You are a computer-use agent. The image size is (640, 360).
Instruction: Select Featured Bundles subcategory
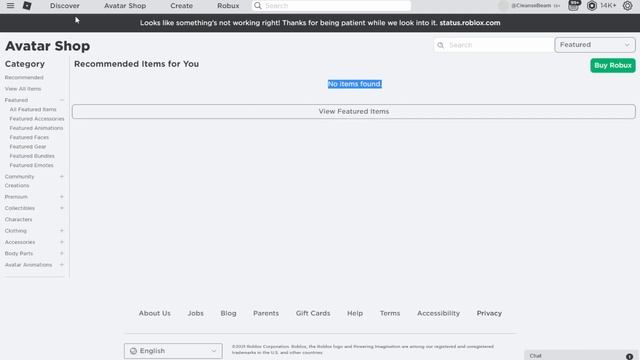click(x=32, y=156)
